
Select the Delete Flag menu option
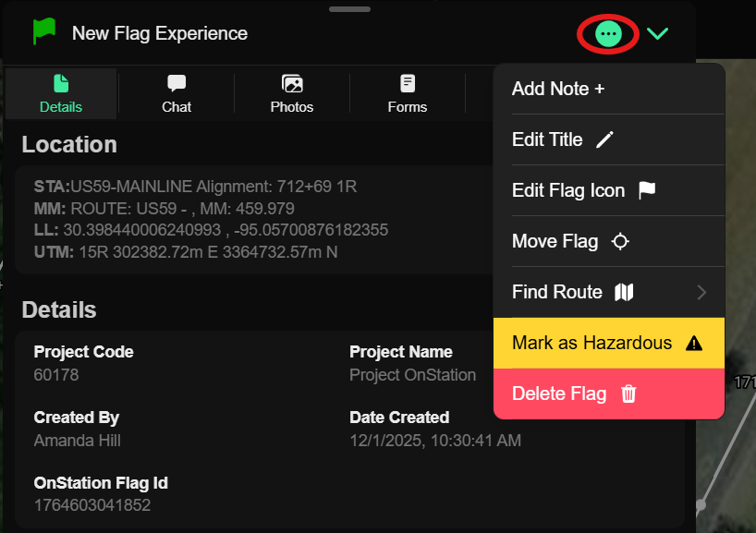(559, 394)
